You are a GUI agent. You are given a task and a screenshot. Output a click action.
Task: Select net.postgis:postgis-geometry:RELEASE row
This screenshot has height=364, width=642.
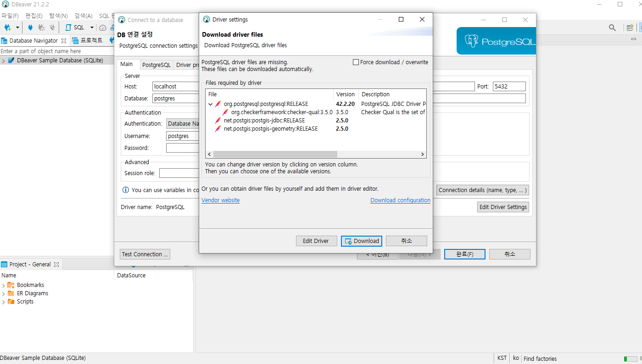click(270, 129)
